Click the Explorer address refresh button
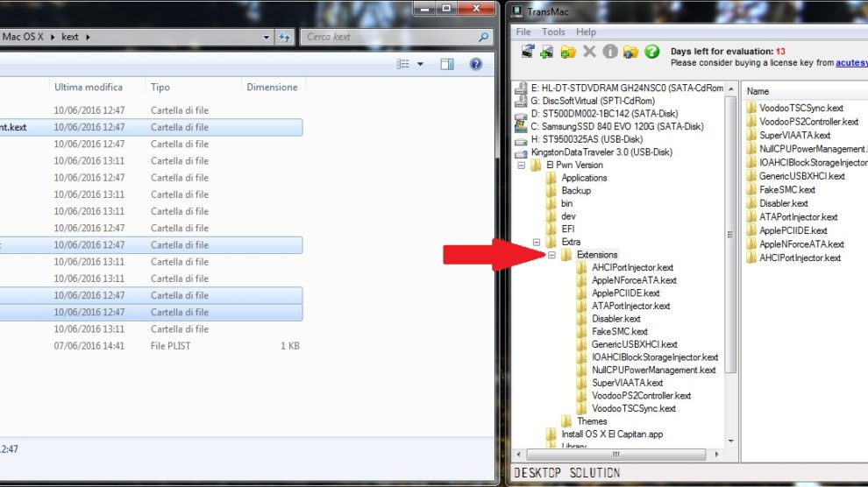The width and height of the screenshot is (868, 487). [x=285, y=37]
